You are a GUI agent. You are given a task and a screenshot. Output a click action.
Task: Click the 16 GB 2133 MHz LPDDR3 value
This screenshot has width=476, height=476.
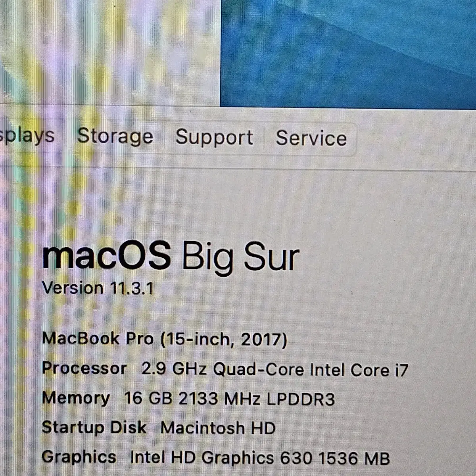[x=229, y=399]
